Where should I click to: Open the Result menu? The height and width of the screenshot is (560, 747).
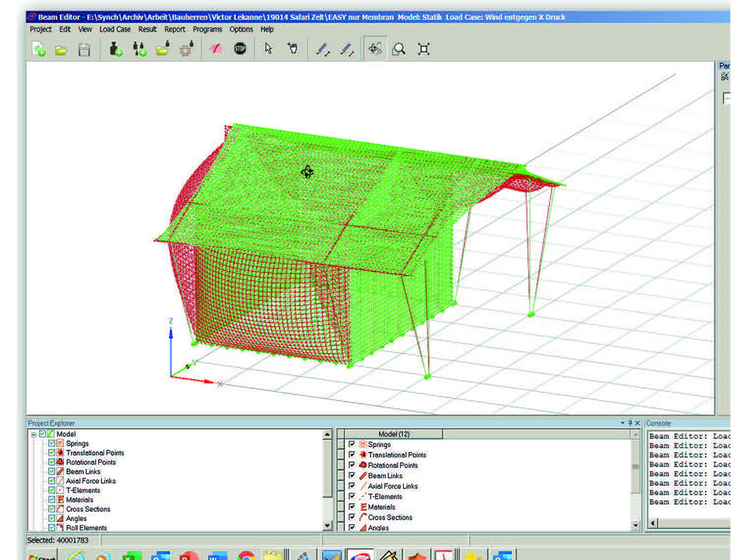(148, 30)
